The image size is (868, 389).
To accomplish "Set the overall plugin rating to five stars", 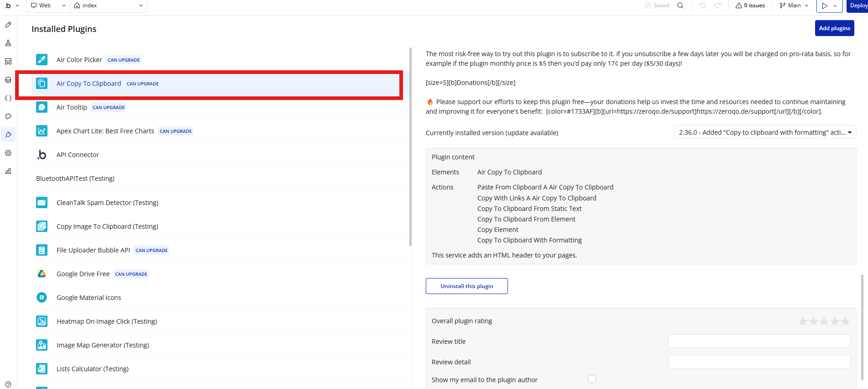I will click(x=845, y=321).
